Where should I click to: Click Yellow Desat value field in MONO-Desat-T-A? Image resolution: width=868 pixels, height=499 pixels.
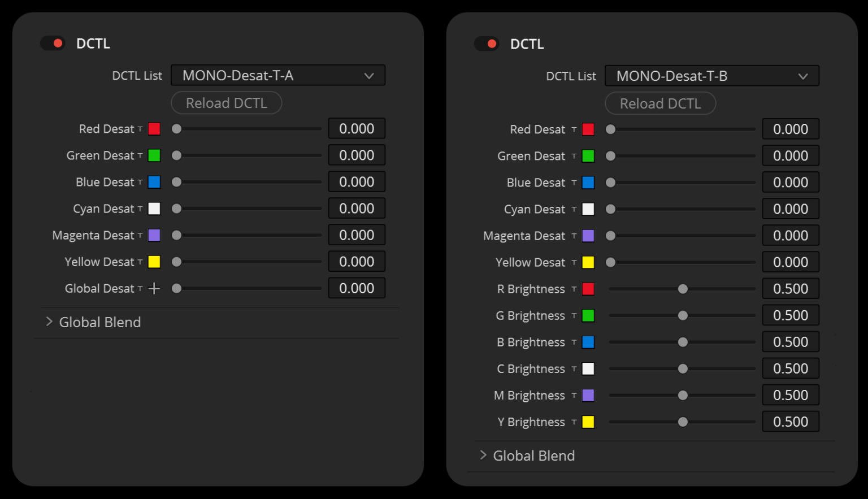pyautogui.click(x=357, y=262)
